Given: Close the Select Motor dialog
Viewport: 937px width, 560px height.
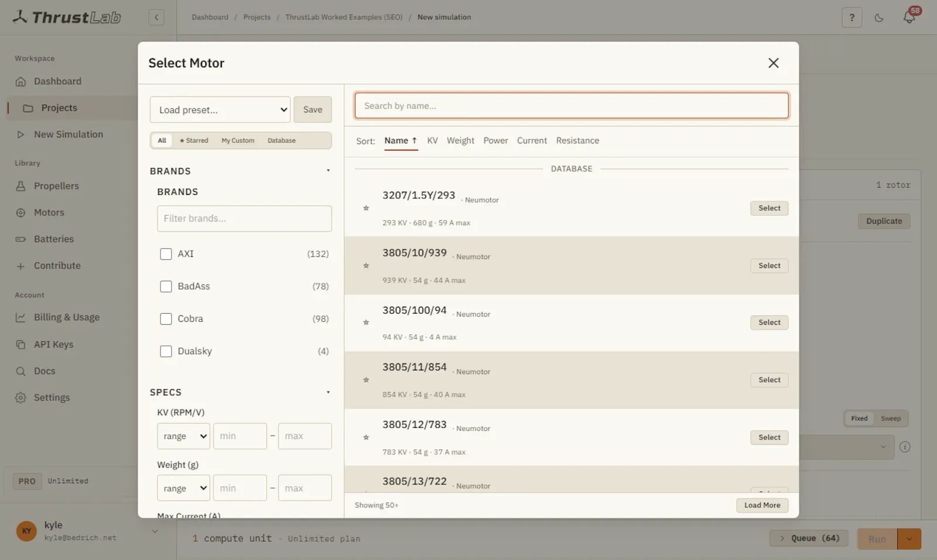Looking at the screenshot, I should [x=774, y=63].
